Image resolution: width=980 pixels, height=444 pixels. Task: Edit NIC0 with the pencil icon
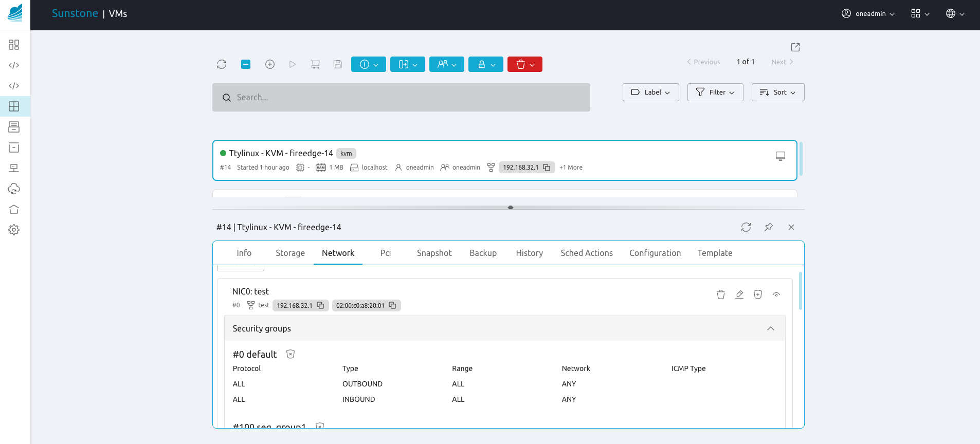point(739,294)
